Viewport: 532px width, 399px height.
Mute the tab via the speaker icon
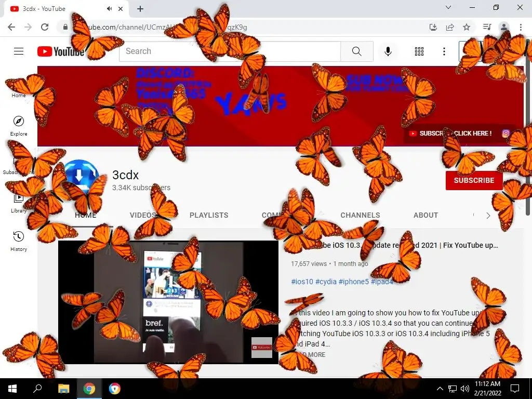click(x=109, y=9)
